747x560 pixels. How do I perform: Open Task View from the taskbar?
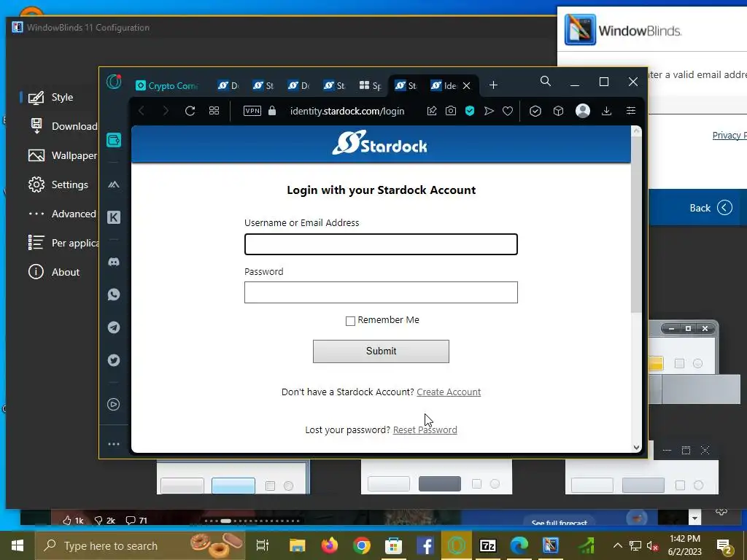point(263,545)
